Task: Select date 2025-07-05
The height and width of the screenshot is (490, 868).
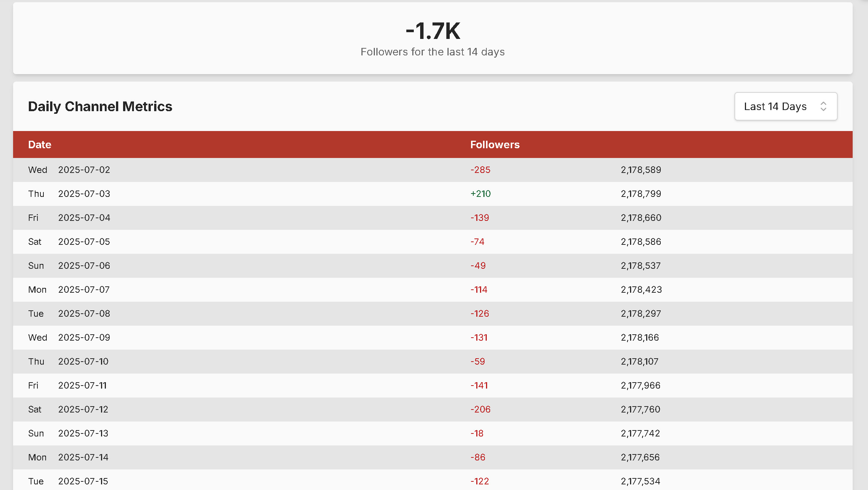Action: point(84,241)
